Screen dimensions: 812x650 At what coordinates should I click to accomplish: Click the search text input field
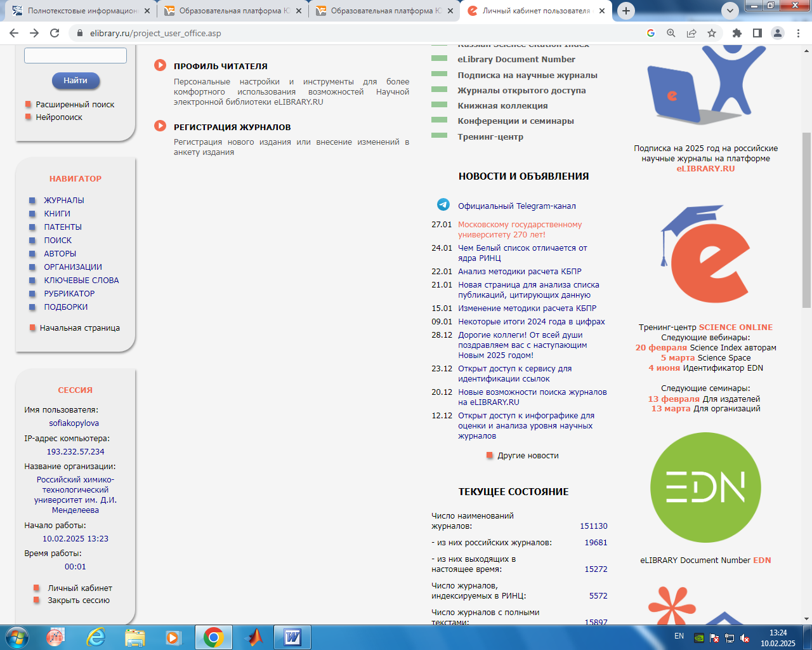[x=75, y=56]
